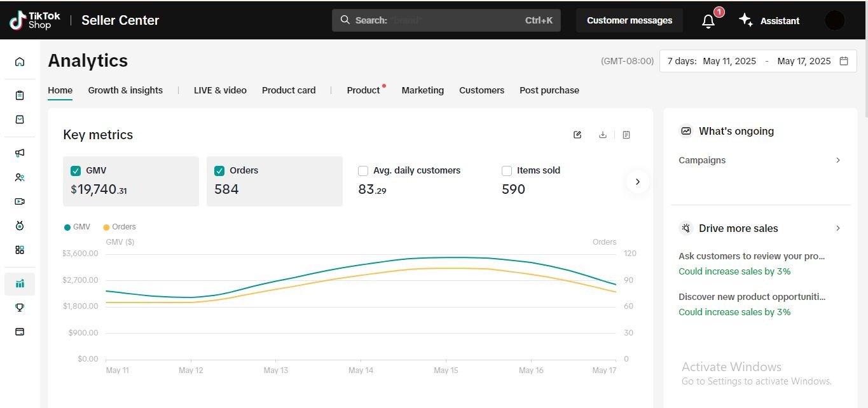Image resolution: width=868 pixels, height=408 pixels.
Task: Open the Customer messages button
Action: [630, 20]
